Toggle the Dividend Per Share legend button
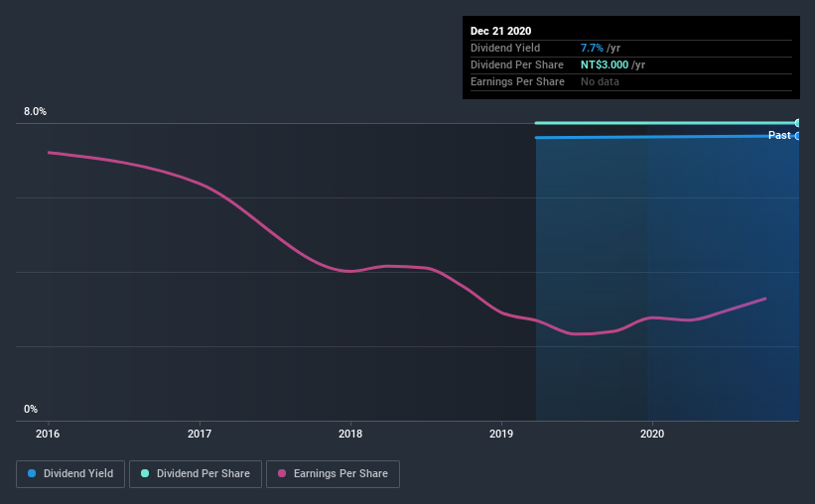This screenshot has width=815, height=504. pos(196,474)
